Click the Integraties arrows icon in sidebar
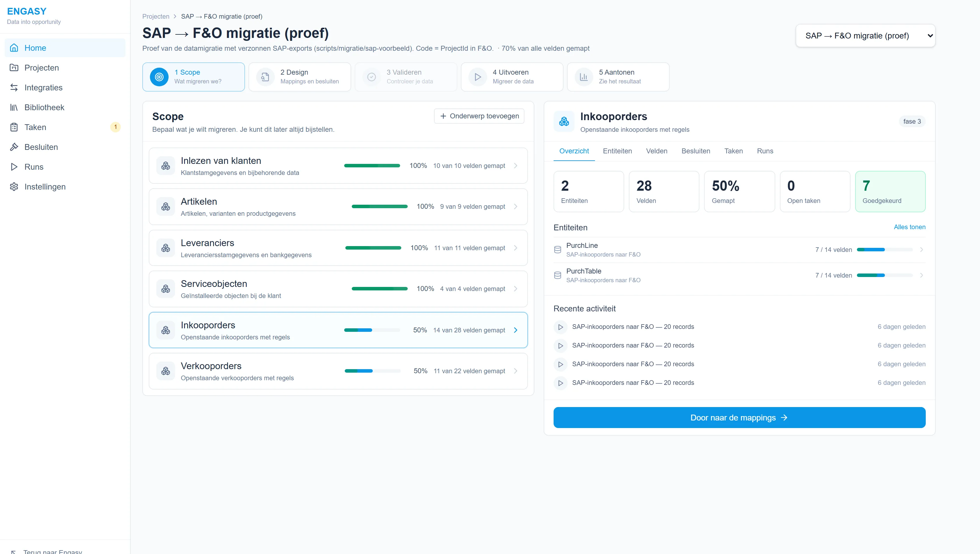 (x=14, y=87)
